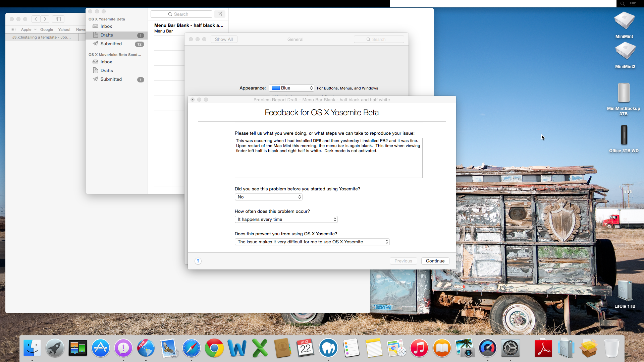Select the 'Menu Bar Blank' draft report
This screenshot has width=644, height=362.
(189, 28)
